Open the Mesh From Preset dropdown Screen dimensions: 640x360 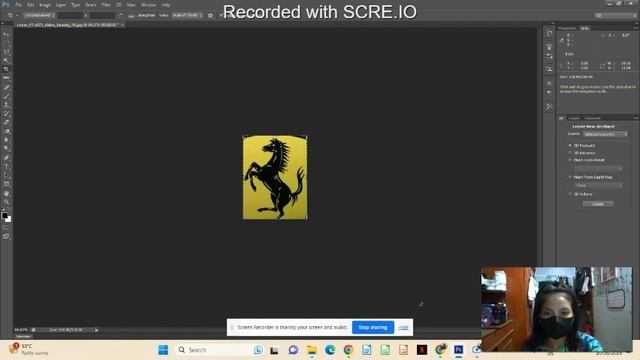click(598, 168)
